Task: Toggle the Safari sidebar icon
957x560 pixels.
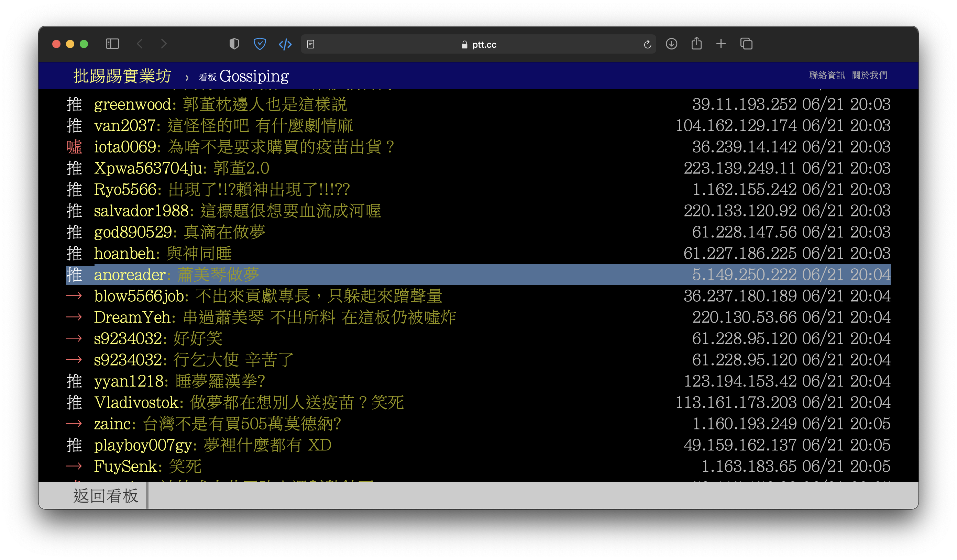Action: point(112,44)
